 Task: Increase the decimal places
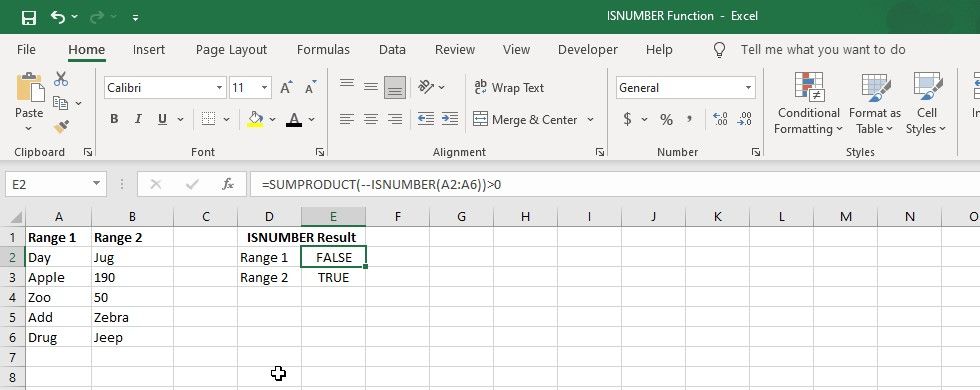tap(720, 119)
